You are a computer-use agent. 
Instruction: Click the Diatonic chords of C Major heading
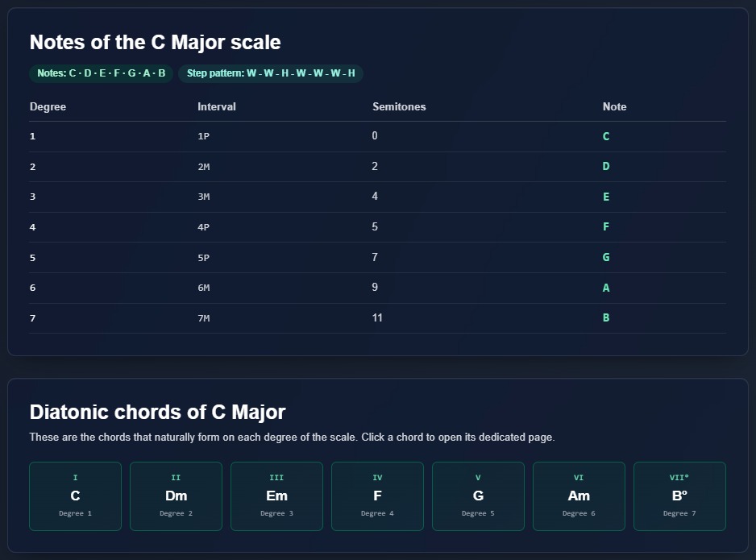(158, 412)
